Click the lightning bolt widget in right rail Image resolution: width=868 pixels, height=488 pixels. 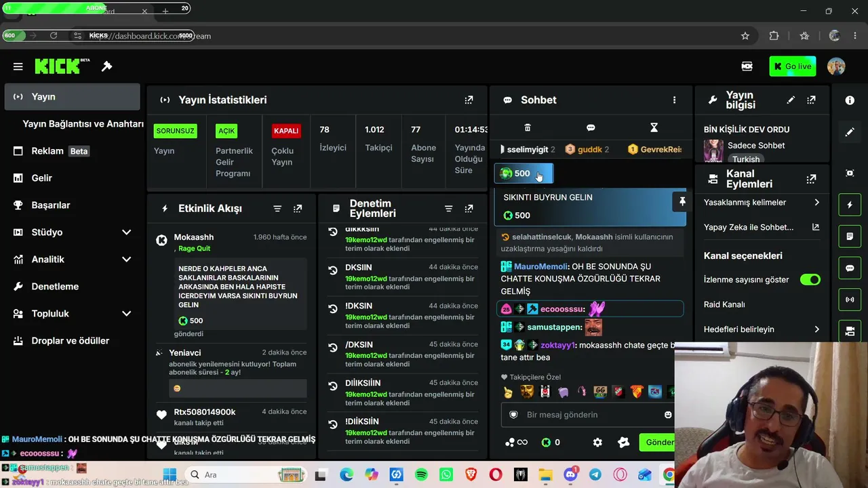pyautogui.click(x=850, y=205)
